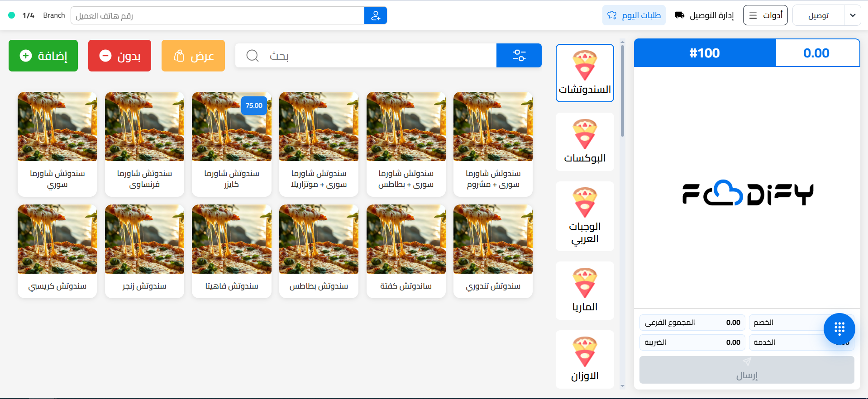Image resolution: width=868 pixels, height=399 pixels.
Task: Open the أدوات tools menu
Action: click(x=765, y=15)
